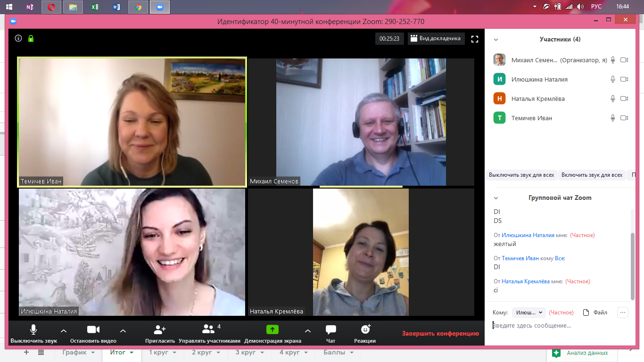
Task: Toggle camera icon for Темичев Иван
Action: coord(625,118)
